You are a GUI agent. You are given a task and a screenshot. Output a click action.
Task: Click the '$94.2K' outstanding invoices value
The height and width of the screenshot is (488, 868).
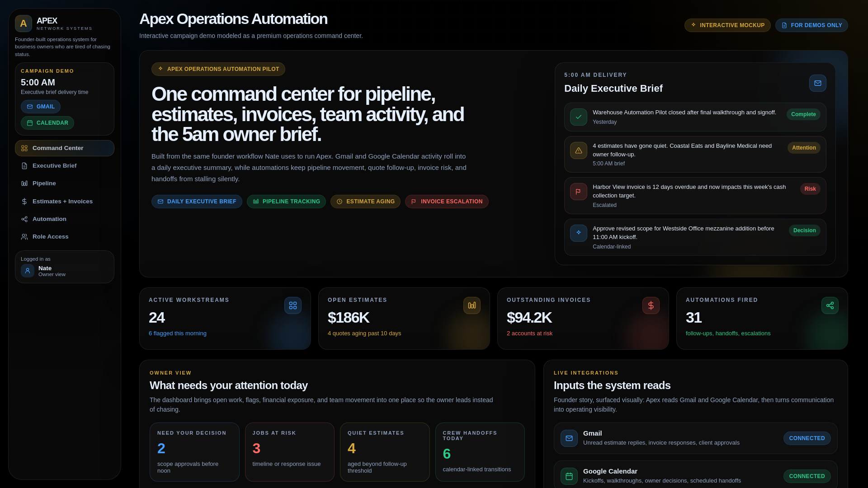pyautogui.click(x=529, y=318)
